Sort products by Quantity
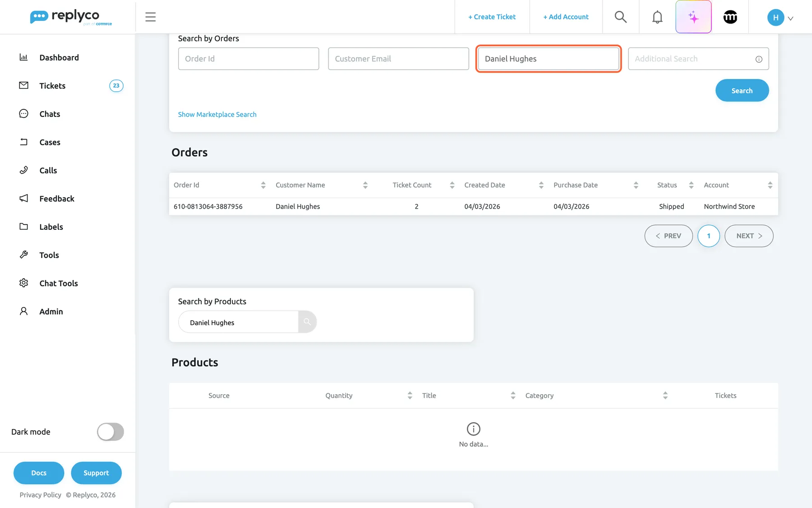812x508 pixels. (410, 396)
